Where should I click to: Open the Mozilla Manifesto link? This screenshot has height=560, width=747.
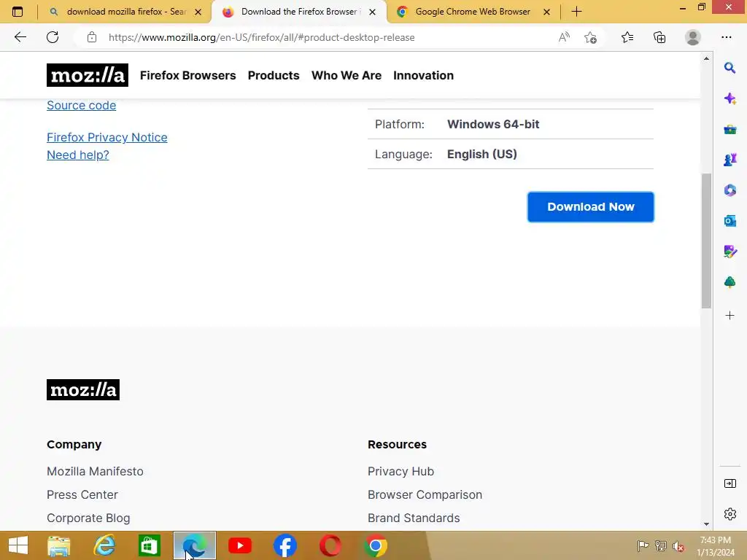(95, 472)
